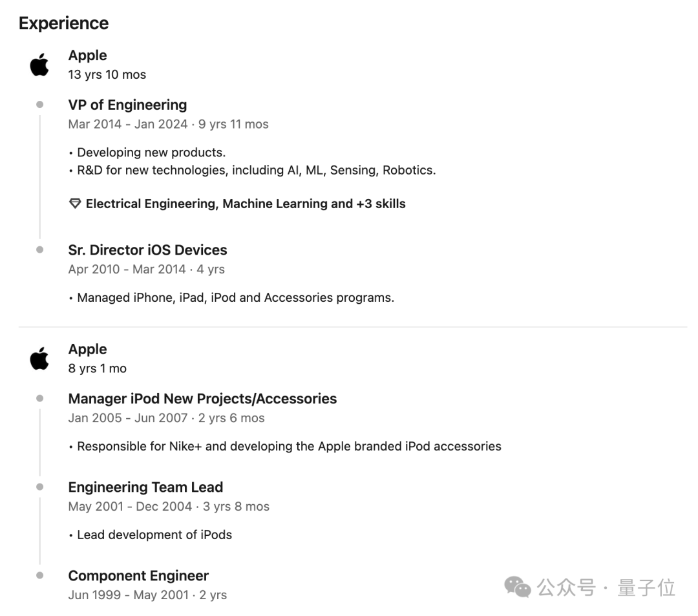The width and height of the screenshot is (698, 616).
Task: Expand the +3 skills list
Action: (x=380, y=204)
